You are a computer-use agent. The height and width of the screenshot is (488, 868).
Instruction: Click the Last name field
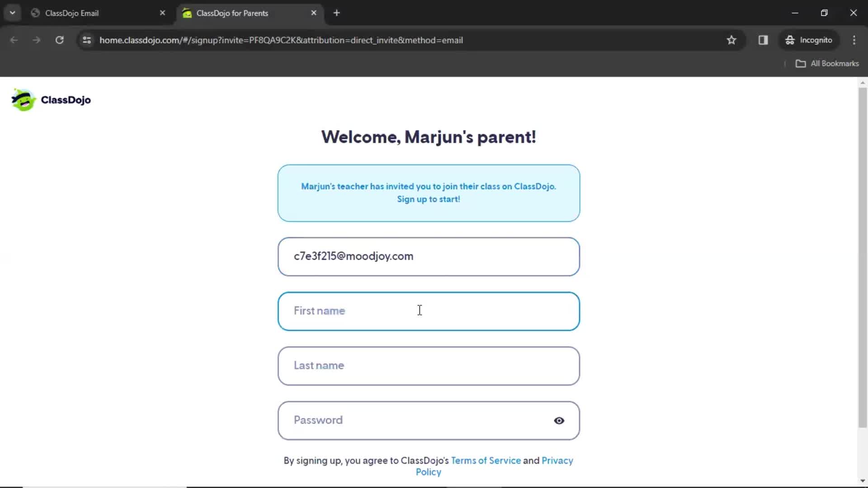(429, 366)
